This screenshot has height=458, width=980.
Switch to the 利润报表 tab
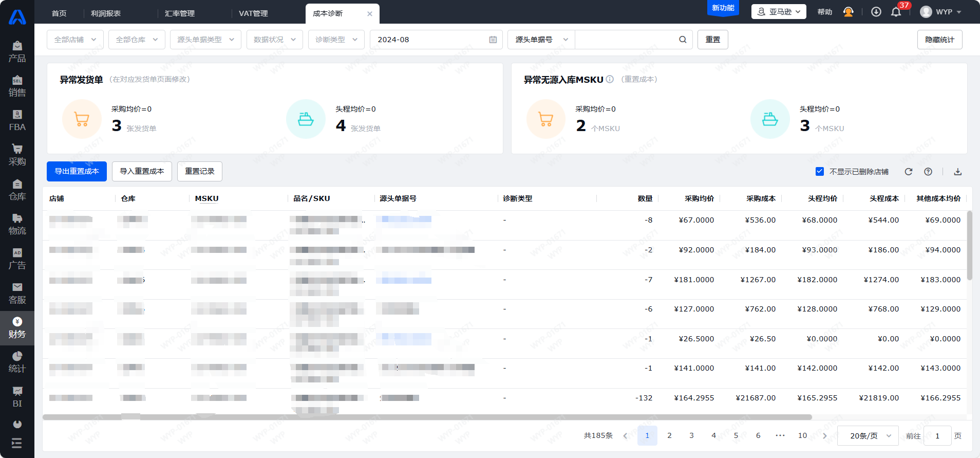pyautogui.click(x=106, y=13)
